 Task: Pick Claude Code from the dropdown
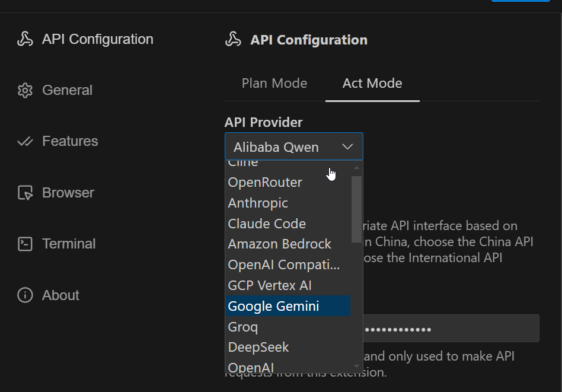267,224
